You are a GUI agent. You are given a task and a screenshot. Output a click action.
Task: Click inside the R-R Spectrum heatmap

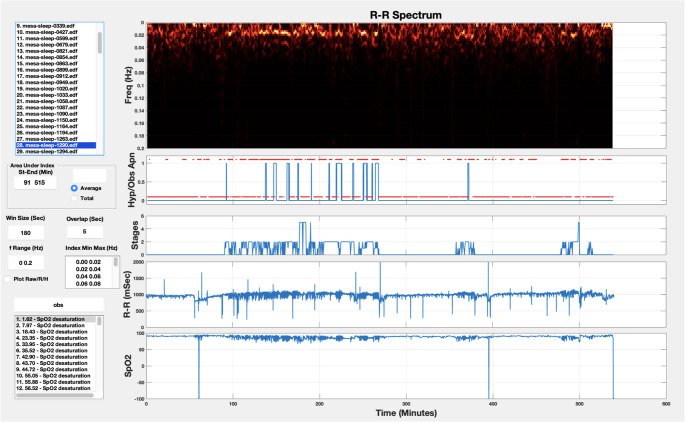(379, 85)
